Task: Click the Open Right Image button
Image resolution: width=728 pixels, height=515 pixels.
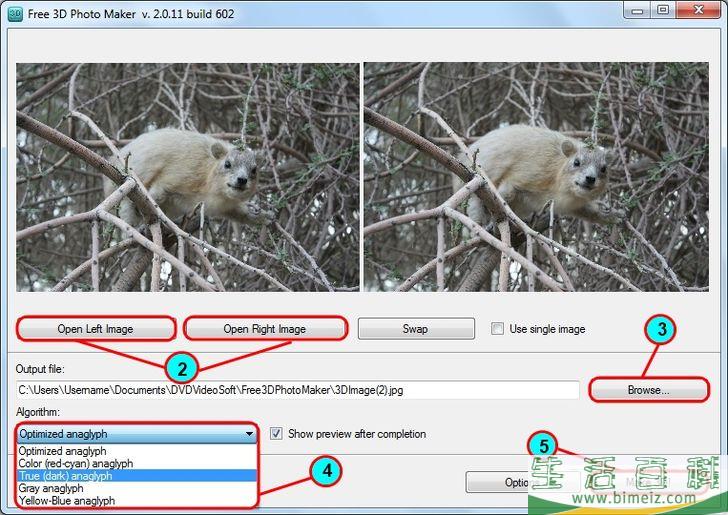Action: [265, 329]
